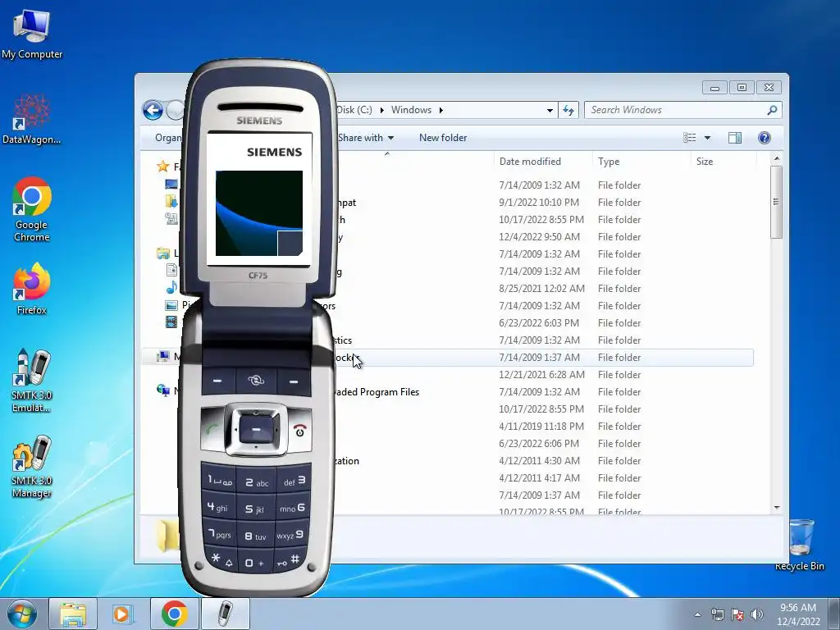
Task: Click the vertical scrollbar thumb
Action: (777, 202)
